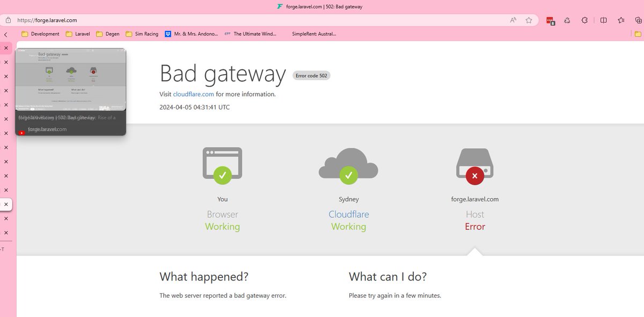Open the Development bookmarks folder
Screen dimensions: 644x317
(40, 34)
